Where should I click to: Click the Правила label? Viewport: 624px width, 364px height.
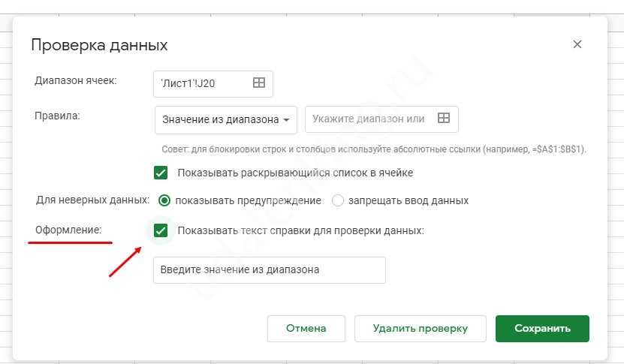click(x=57, y=116)
